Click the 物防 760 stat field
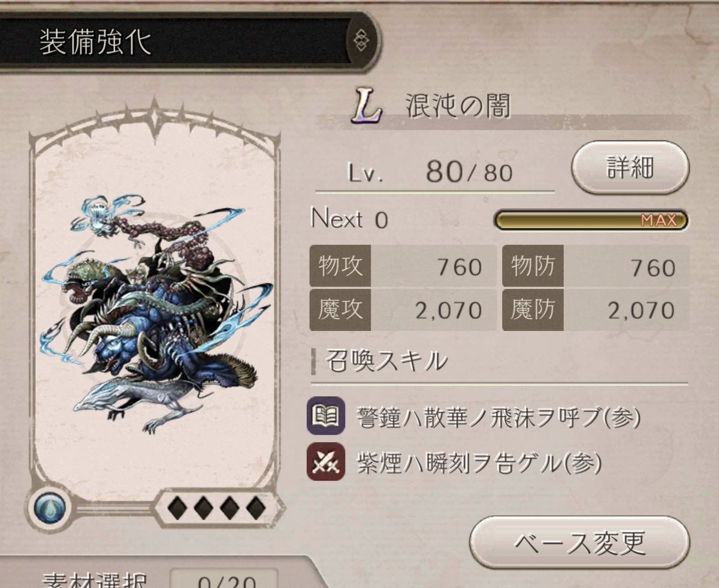Viewport: 719px width, 588px height. [596, 267]
